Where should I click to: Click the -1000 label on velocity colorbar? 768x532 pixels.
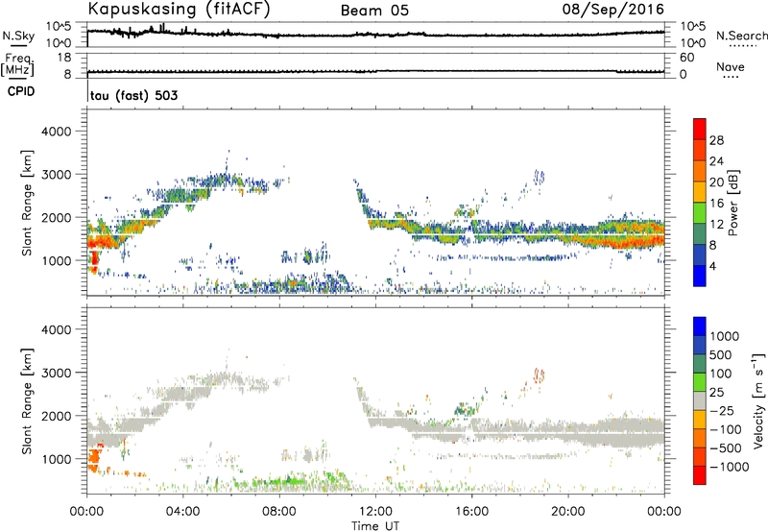[x=729, y=467]
